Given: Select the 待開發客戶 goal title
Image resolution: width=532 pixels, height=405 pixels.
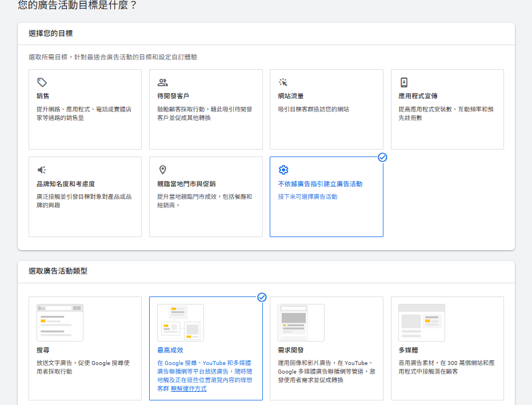Looking at the screenshot, I should (x=173, y=96).
